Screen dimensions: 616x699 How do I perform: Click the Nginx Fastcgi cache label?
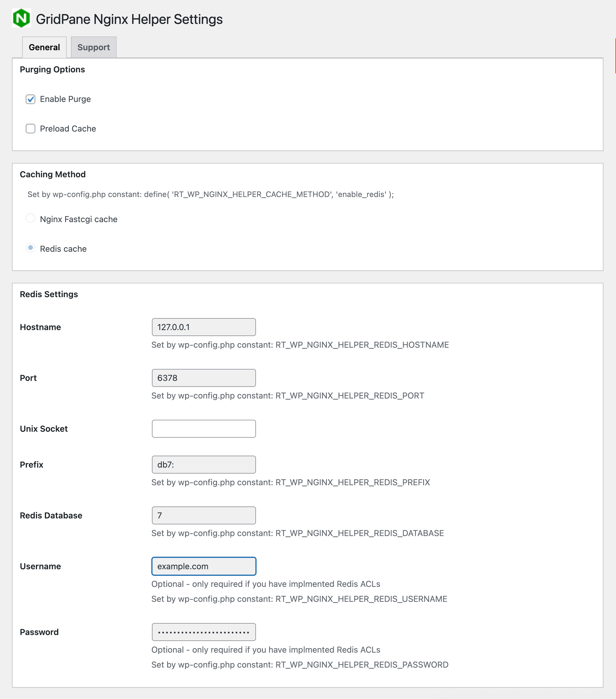click(x=79, y=219)
